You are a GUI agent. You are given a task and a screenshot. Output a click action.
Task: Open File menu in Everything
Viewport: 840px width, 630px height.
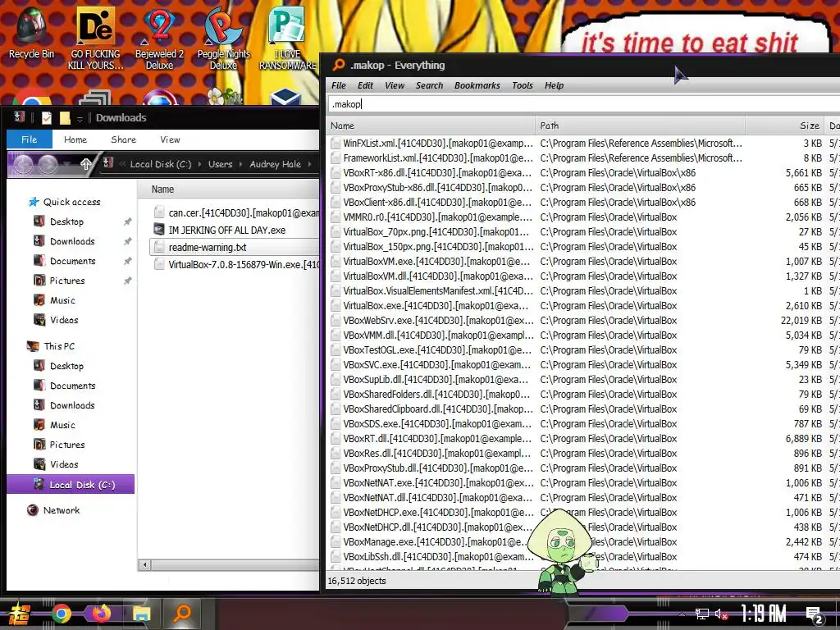(339, 85)
